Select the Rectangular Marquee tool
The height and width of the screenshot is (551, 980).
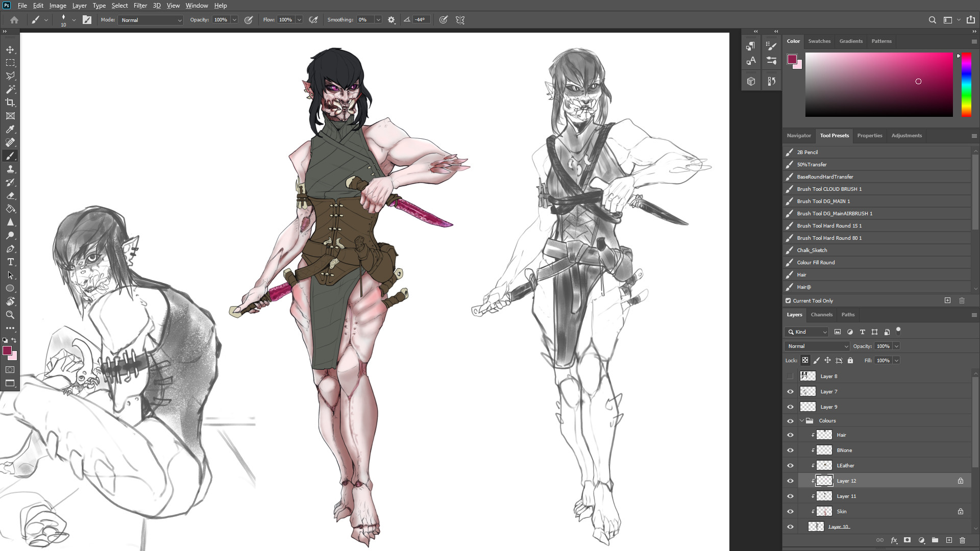(x=10, y=63)
